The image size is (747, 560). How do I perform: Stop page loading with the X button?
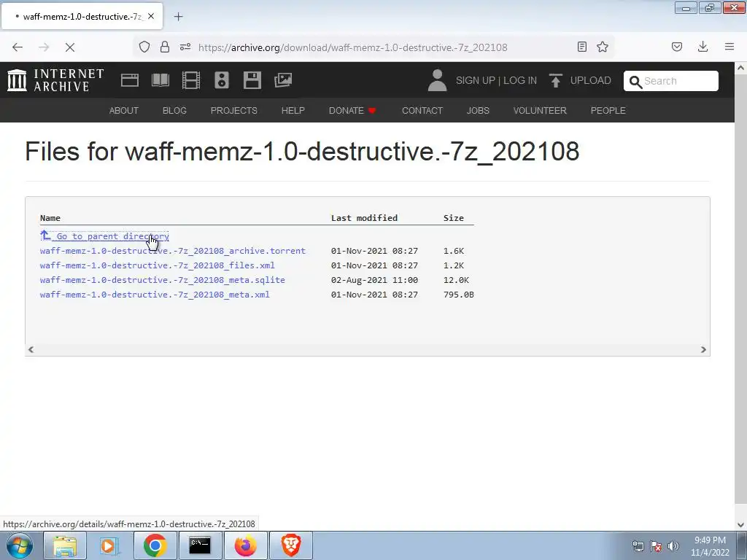tap(70, 47)
